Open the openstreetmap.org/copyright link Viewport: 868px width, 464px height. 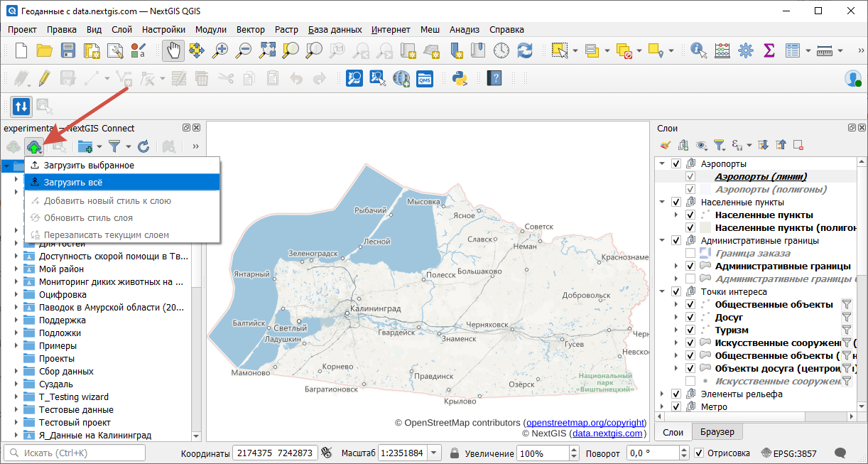coord(586,423)
